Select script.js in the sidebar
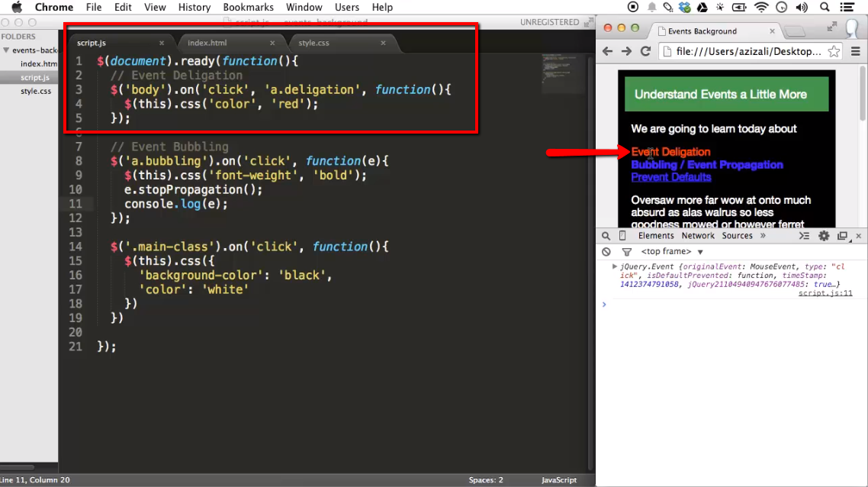Screen dimensions: 868x487 [x=35, y=78]
